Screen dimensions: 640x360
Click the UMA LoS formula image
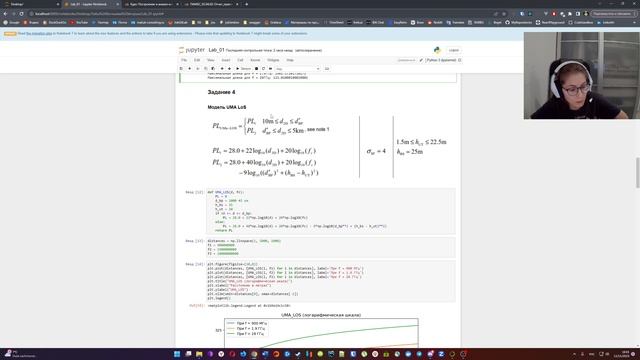coord(330,147)
